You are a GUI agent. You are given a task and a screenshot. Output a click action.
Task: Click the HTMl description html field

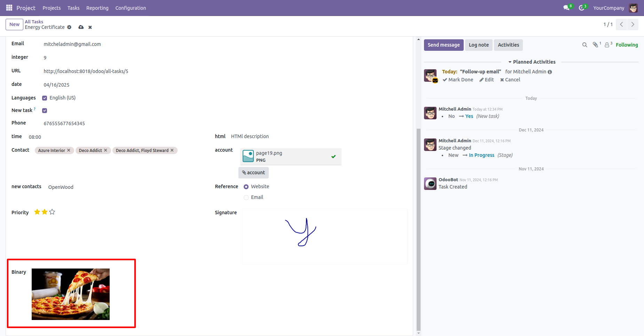click(250, 136)
